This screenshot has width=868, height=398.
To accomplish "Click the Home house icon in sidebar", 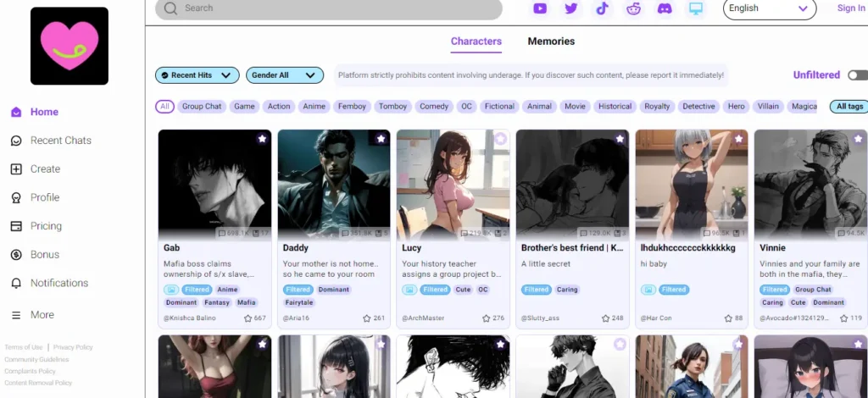I will (16, 113).
